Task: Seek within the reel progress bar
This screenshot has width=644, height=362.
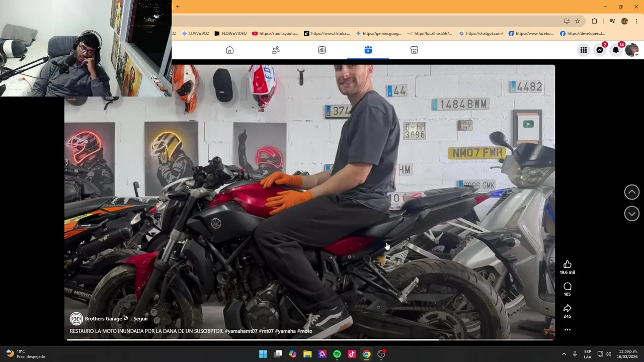Action: pos(310,339)
